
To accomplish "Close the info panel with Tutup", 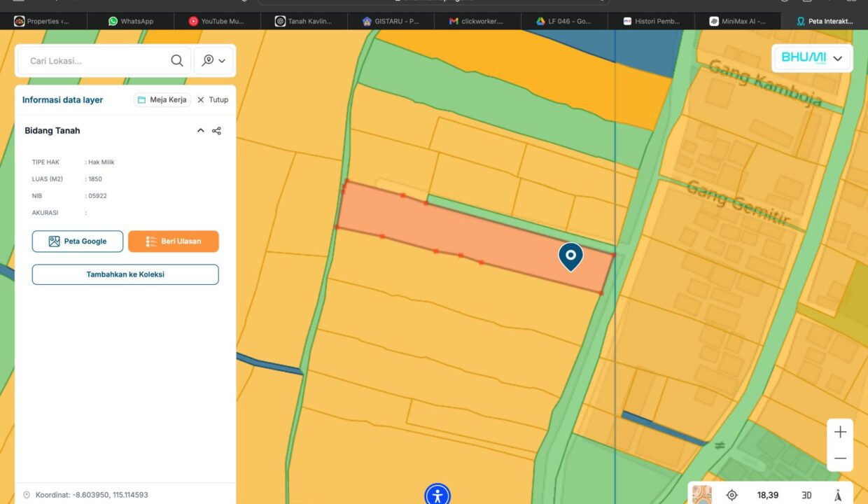I will click(x=213, y=99).
